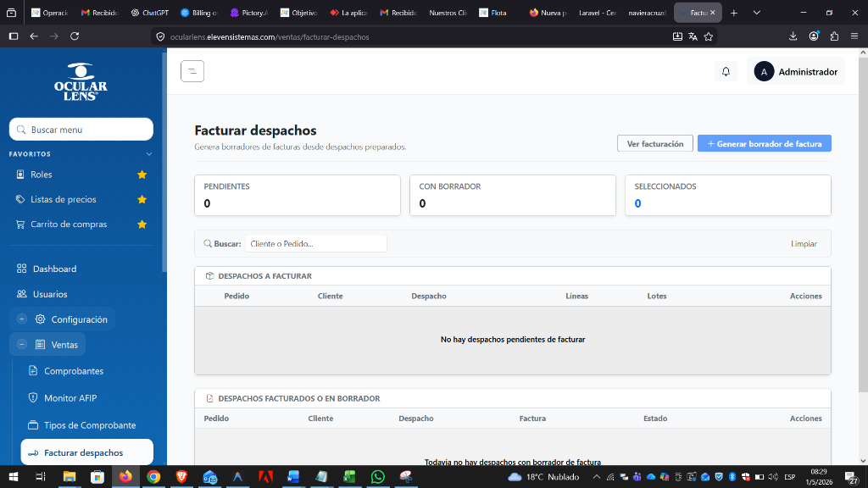Open Google Chrome from taskbar
868x488 pixels.
153,477
